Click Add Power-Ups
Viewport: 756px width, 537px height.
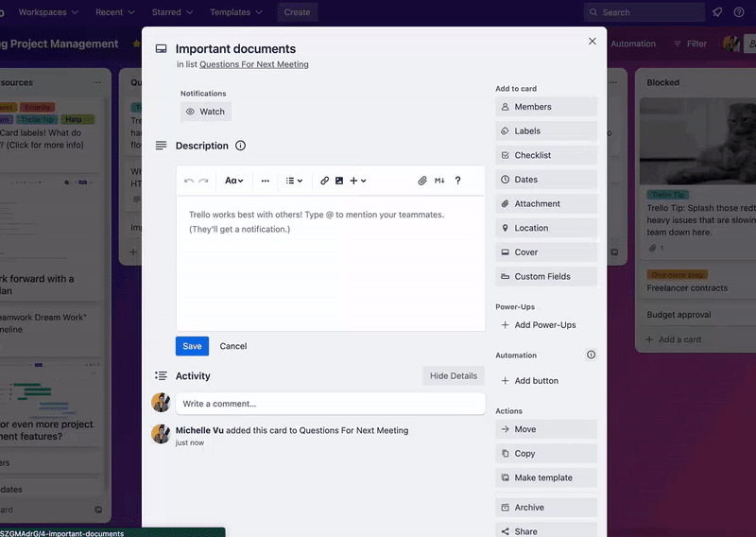(x=539, y=325)
